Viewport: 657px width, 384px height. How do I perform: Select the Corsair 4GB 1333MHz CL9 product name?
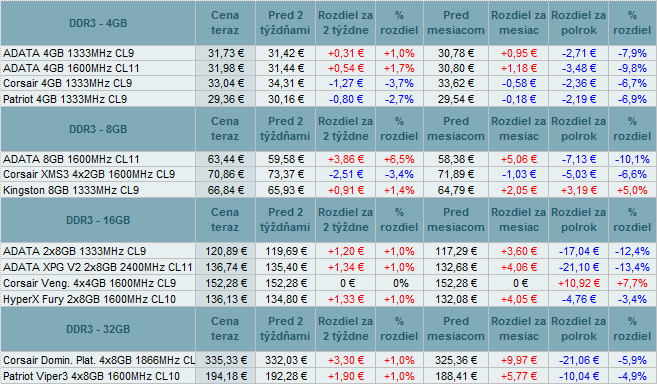[67, 83]
